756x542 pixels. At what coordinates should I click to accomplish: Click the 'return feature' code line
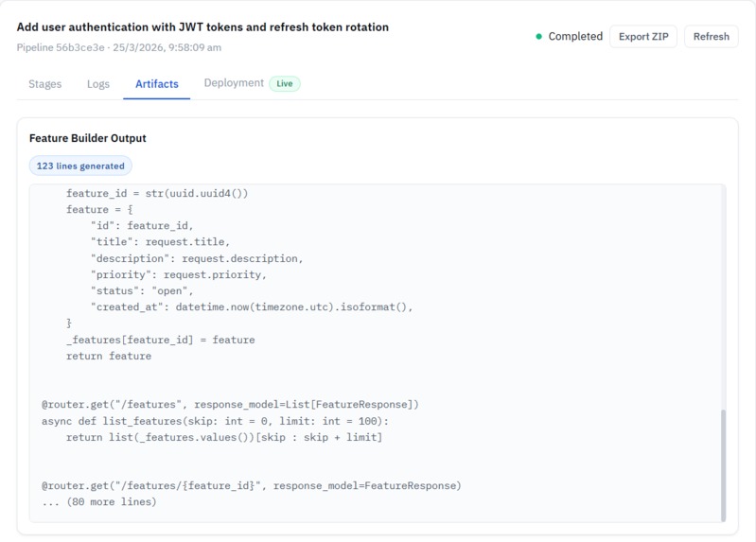click(109, 356)
